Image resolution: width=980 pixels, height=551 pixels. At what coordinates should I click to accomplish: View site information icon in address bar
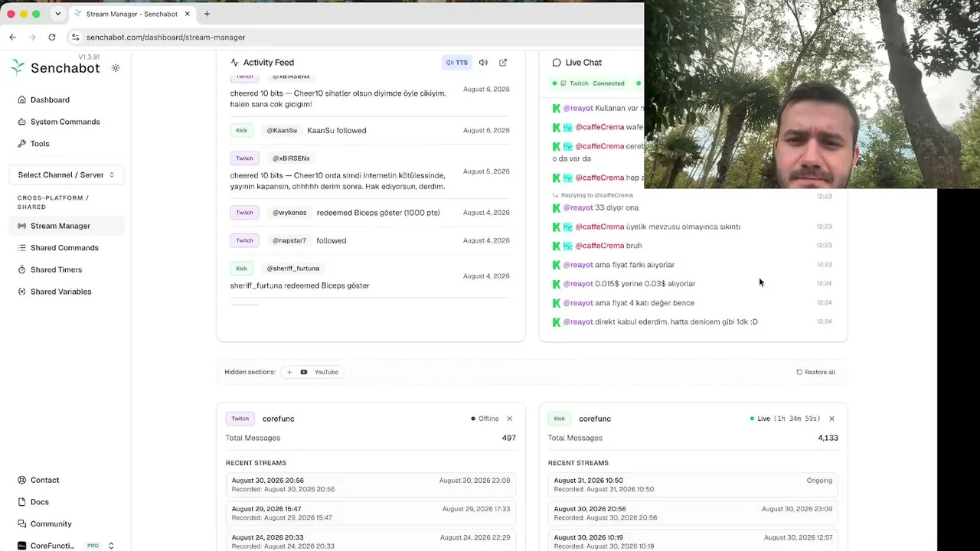click(75, 37)
